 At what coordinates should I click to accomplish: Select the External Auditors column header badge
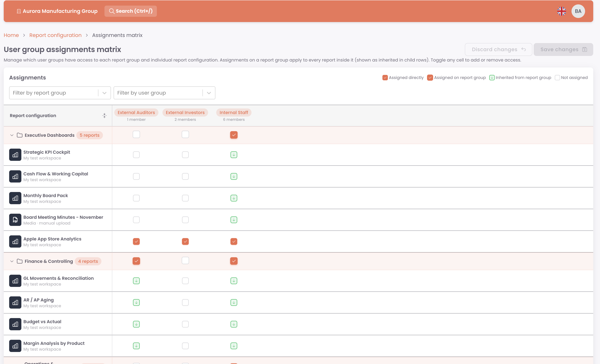coord(136,112)
